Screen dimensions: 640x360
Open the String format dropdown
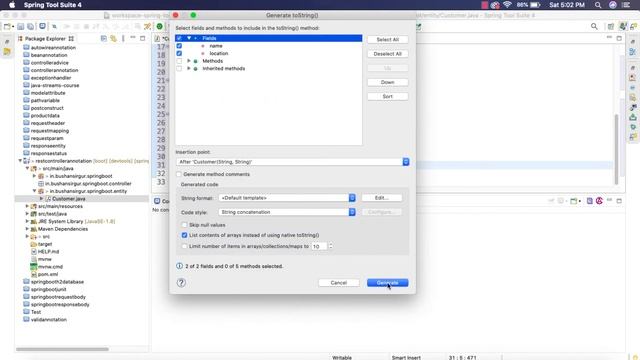click(287, 198)
